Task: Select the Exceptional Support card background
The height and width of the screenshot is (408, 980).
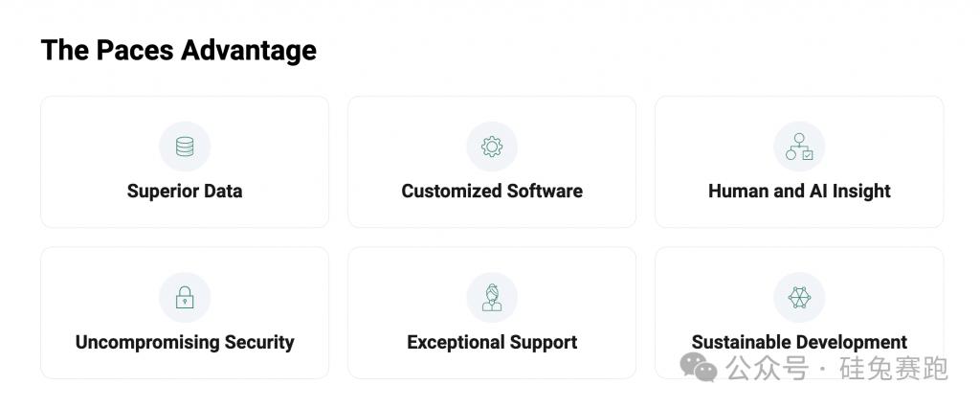Action: pyautogui.click(x=492, y=313)
